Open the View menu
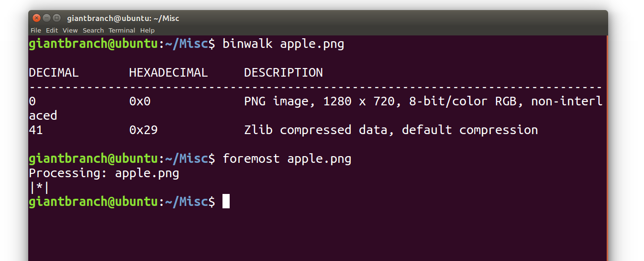 coord(70,30)
